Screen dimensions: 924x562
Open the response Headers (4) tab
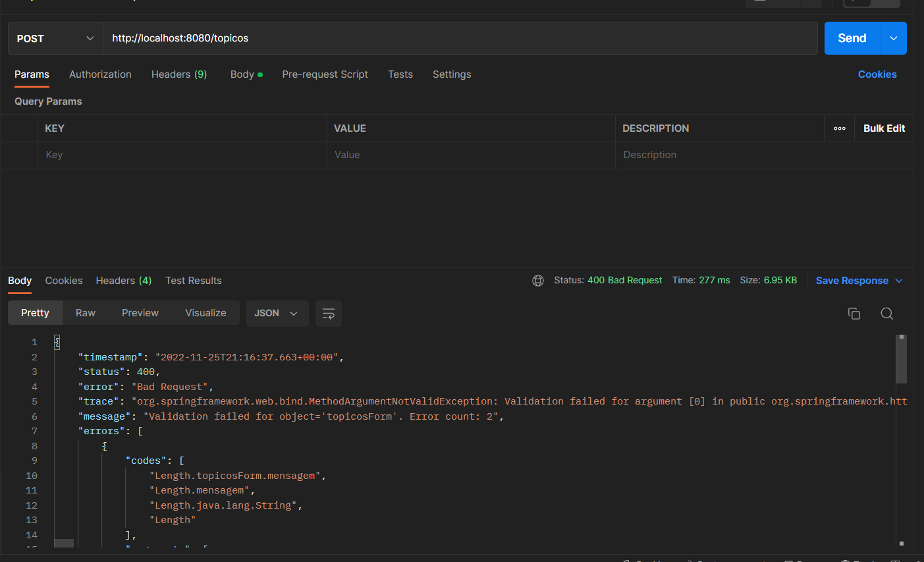pos(124,281)
